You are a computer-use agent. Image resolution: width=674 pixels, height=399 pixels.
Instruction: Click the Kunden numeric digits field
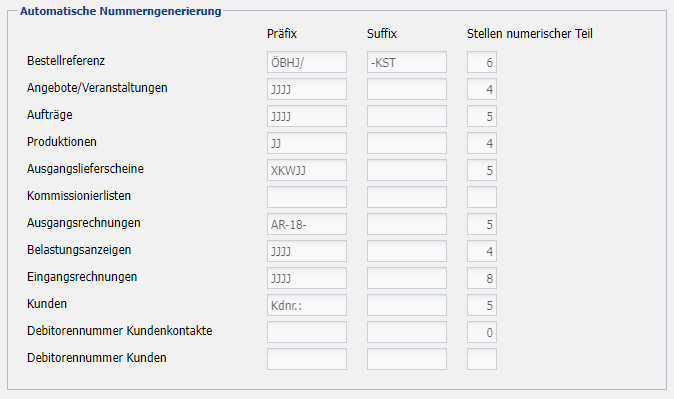point(482,305)
